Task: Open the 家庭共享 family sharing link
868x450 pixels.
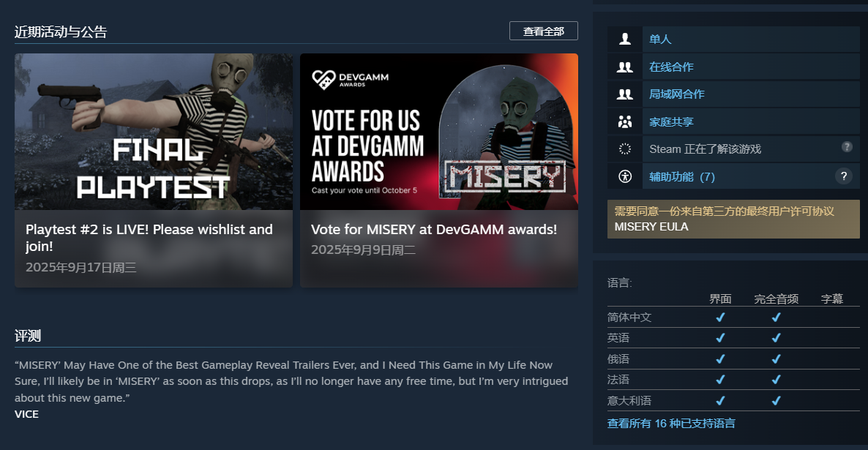Action: pos(671,121)
